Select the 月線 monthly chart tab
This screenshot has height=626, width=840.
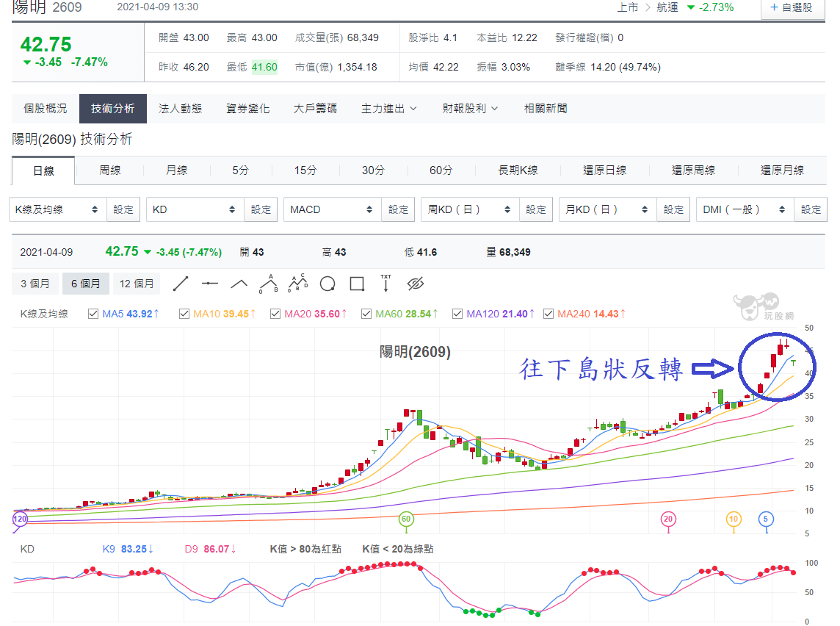176,170
